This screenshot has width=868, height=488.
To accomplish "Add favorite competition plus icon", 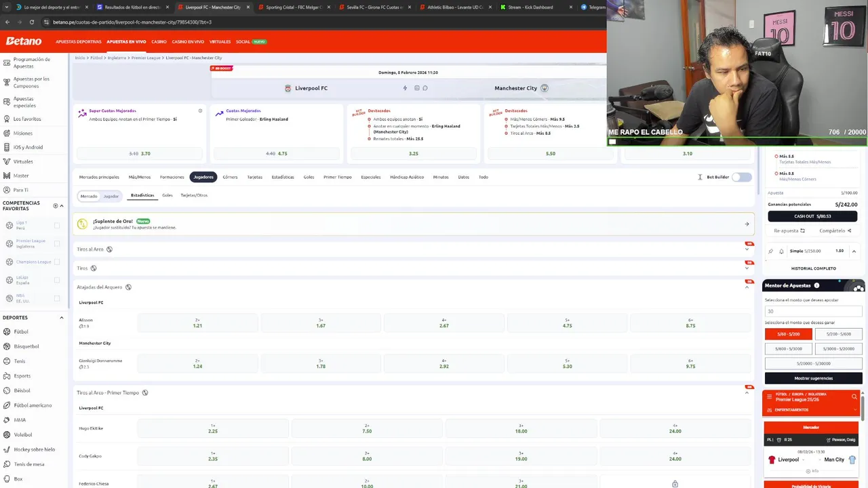I will click(x=56, y=205).
